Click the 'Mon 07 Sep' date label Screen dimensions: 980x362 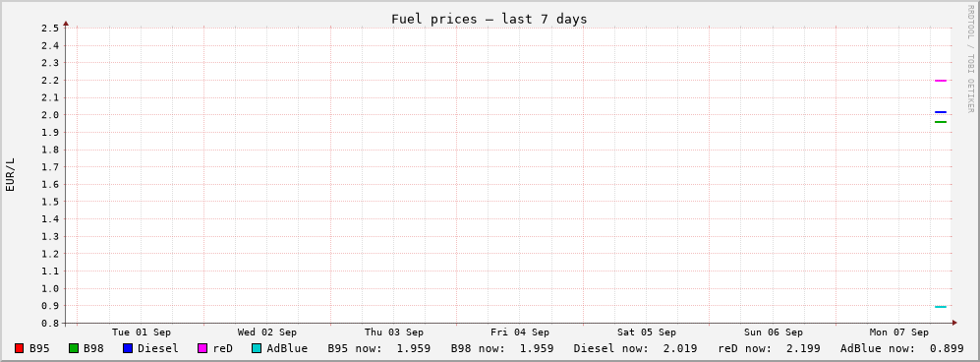[x=899, y=332]
